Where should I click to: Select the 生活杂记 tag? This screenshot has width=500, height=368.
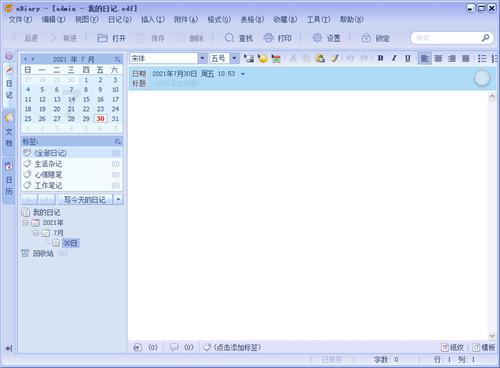click(72, 164)
